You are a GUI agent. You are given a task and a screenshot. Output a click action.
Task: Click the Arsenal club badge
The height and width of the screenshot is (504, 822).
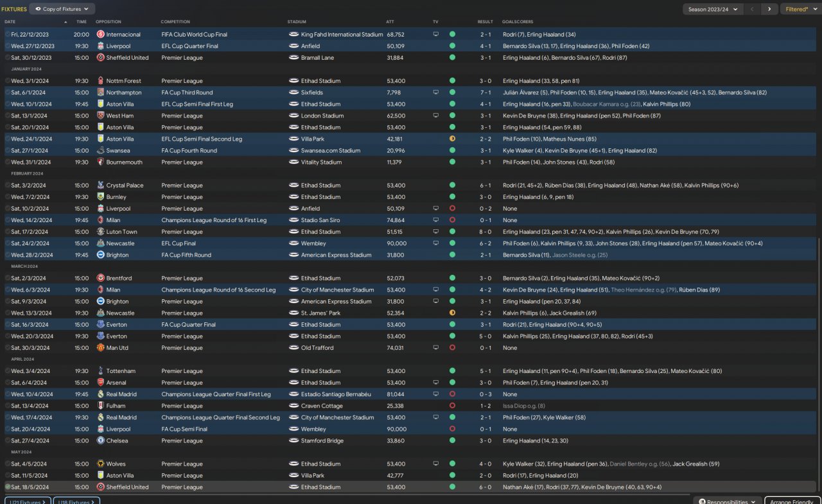click(x=100, y=383)
